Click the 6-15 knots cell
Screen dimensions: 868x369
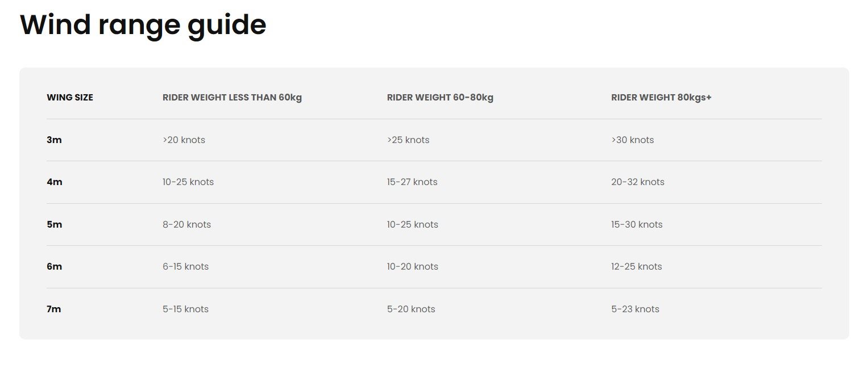tap(185, 267)
